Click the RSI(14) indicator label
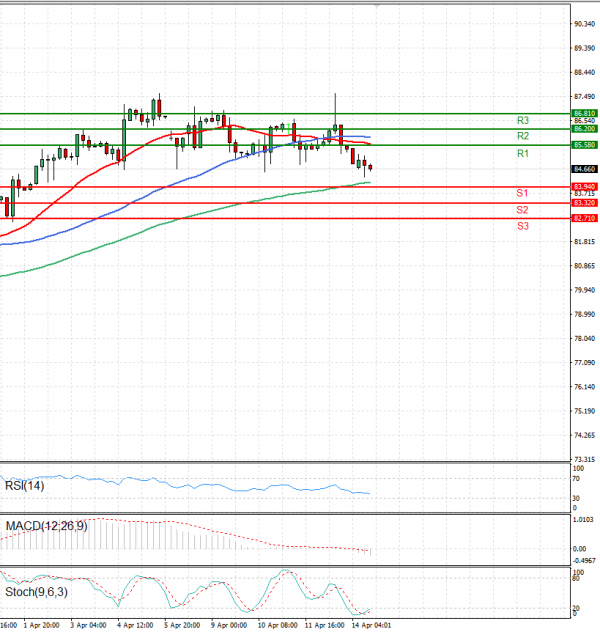The image size is (600, 632). [x=25, y=486]
